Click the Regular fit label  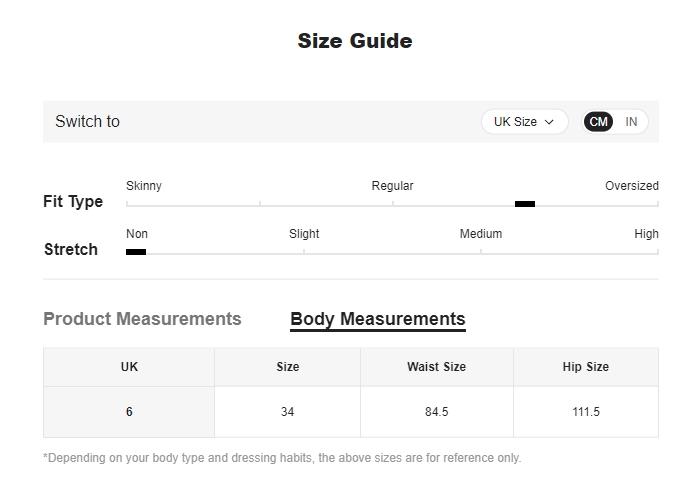point(392,186)
